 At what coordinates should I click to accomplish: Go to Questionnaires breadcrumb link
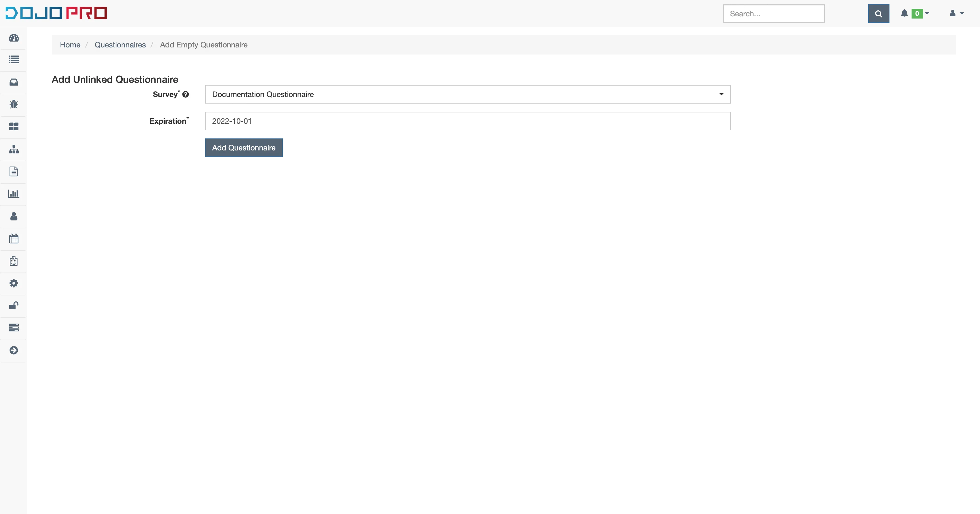click(120, 45)
